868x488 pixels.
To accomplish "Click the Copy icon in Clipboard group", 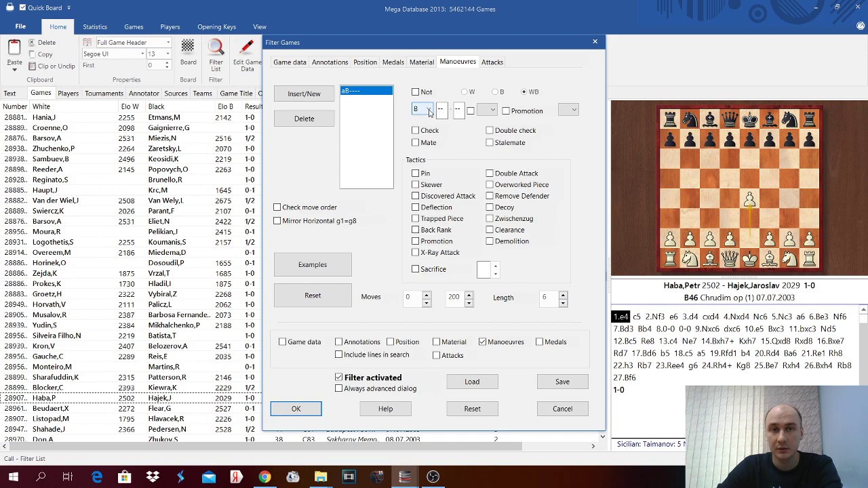I will (32, 54).
